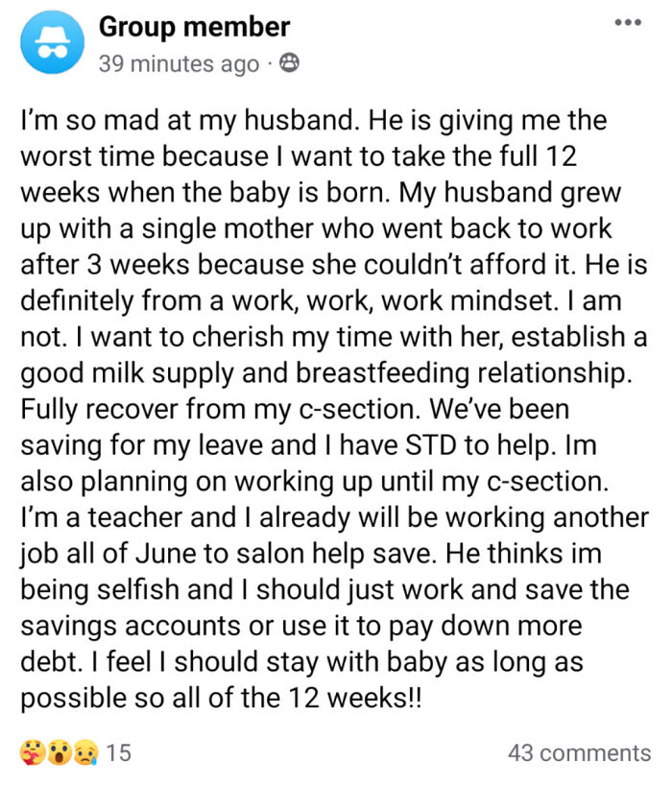672x786 pixels.
Task: Open the three-dot post options menu
Action: click(629, 23)
